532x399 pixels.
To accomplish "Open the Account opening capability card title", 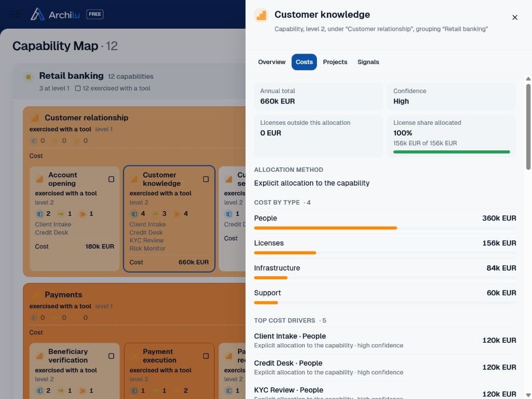I will (x=62, y=180).
